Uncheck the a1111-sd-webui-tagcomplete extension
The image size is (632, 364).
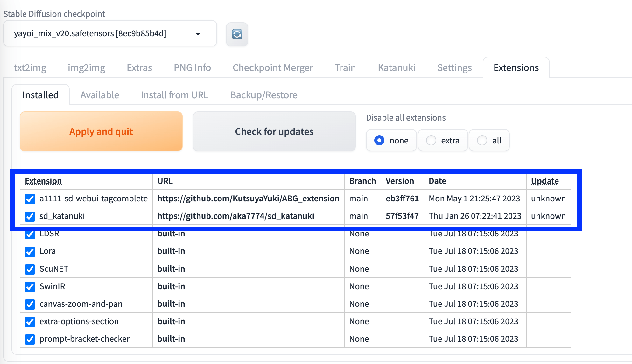[x=30, y=199]
